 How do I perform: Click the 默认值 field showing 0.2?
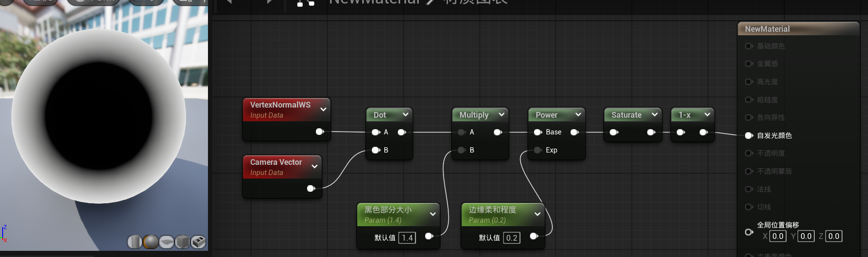pyautogui.click(x=512, y=238)
